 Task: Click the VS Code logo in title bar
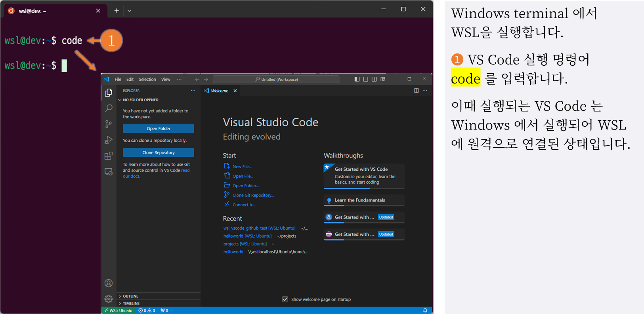point(107,79)
